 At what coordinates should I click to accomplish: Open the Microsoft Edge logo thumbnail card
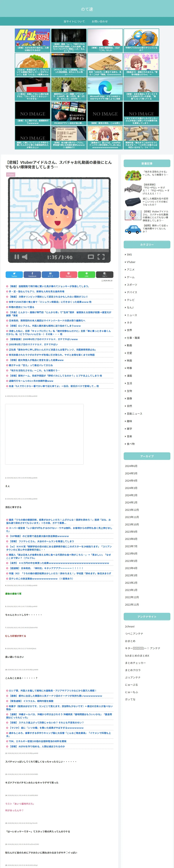(105, 89)
